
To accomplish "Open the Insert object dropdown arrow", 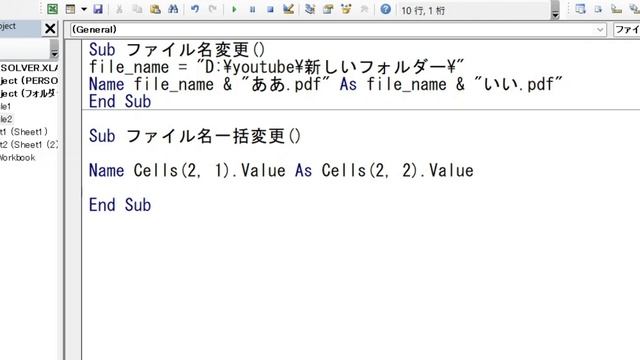I will click(84, 9).
